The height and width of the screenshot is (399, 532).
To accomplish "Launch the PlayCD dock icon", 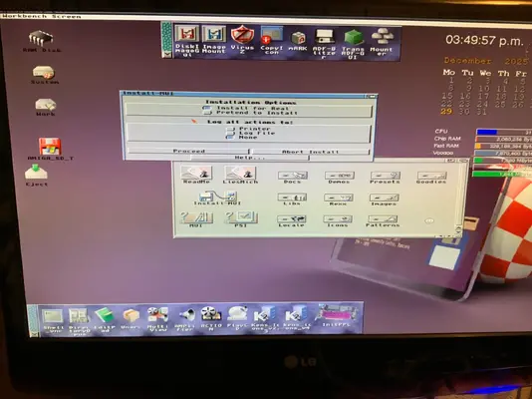I will click(x=237, y=318).
